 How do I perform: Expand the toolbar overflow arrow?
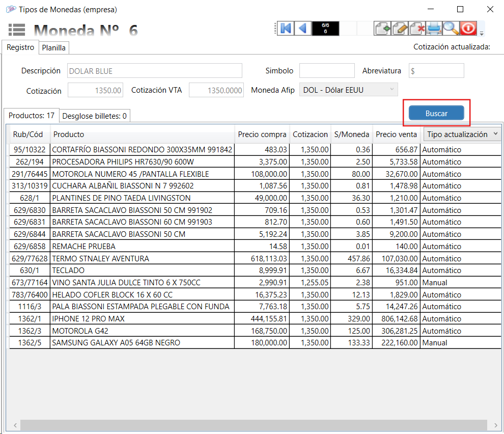click(482, 34)
